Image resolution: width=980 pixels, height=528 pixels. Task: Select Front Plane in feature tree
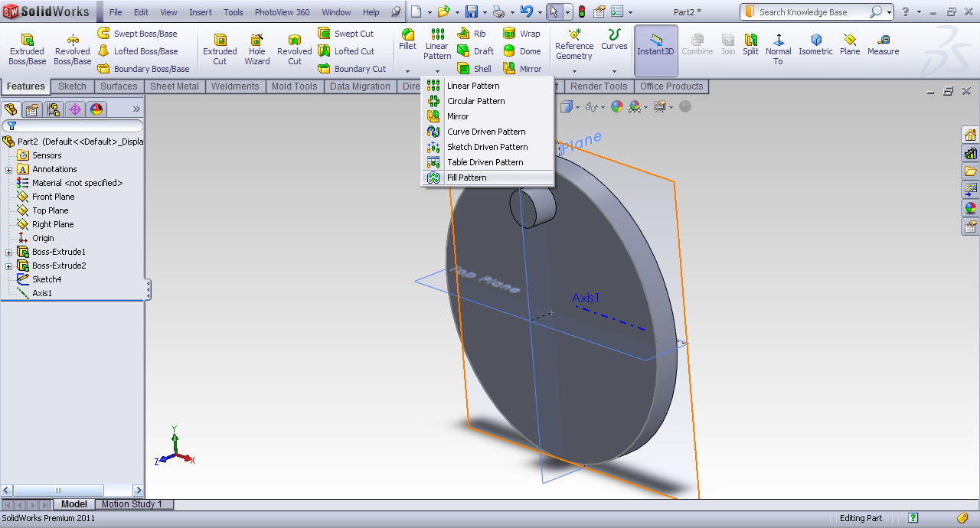[x=46, y=197]
